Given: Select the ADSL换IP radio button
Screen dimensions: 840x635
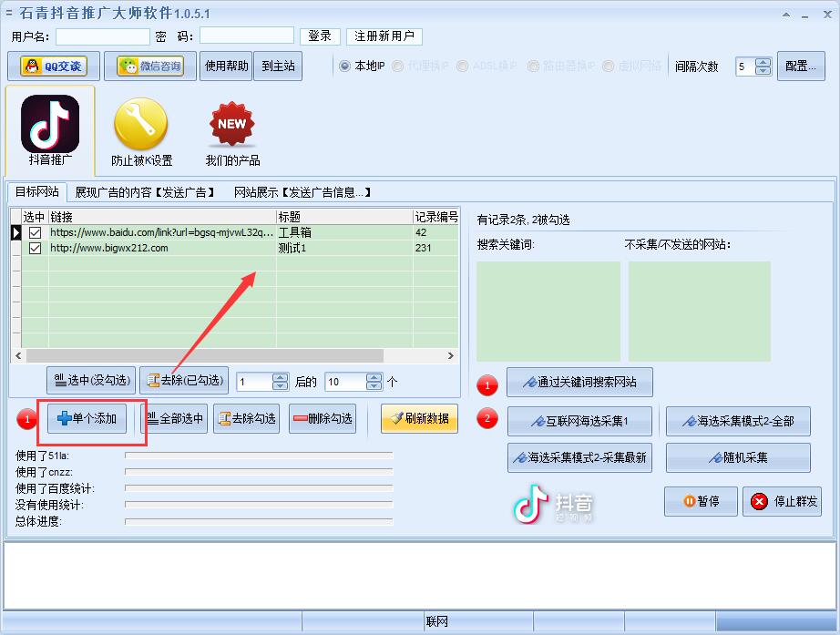Looking at the screenshot, I should pos(462,66).
